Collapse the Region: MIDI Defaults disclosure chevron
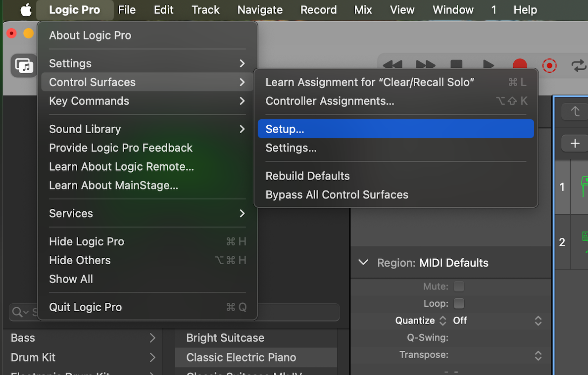Screen dimensions: 588x375 (363, 262)
